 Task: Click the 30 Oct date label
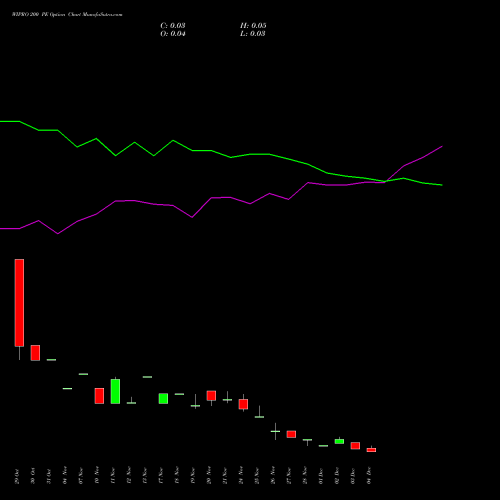[33, 476]
